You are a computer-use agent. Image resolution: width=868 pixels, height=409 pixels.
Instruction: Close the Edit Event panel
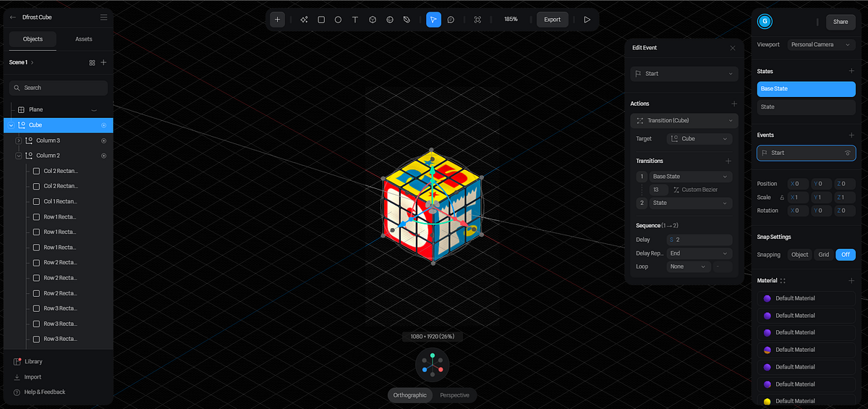point(733,48)
